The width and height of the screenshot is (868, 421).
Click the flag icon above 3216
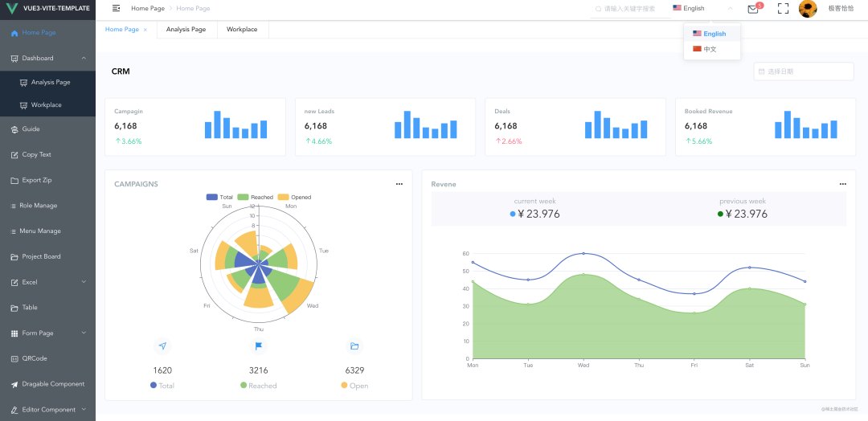[x=259, y=346]
